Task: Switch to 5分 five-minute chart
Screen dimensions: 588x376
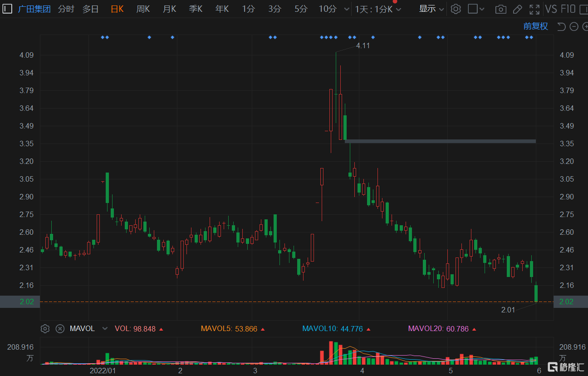Action: 301,9
